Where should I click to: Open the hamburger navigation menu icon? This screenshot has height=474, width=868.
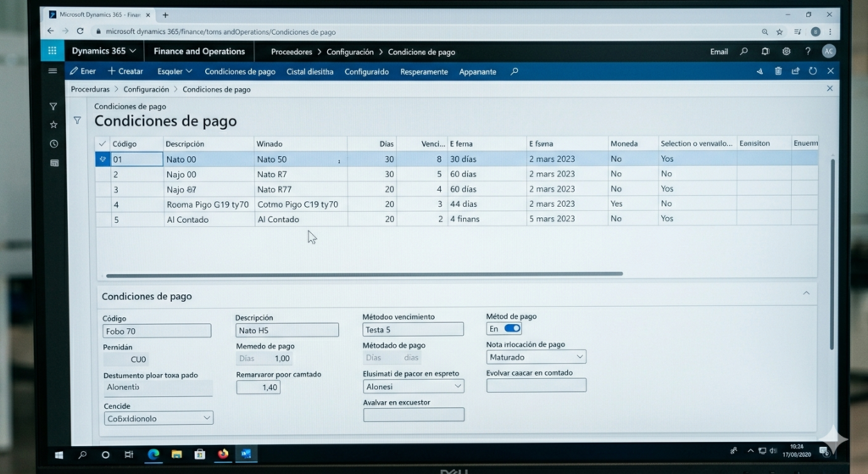(x=53, y=71)
